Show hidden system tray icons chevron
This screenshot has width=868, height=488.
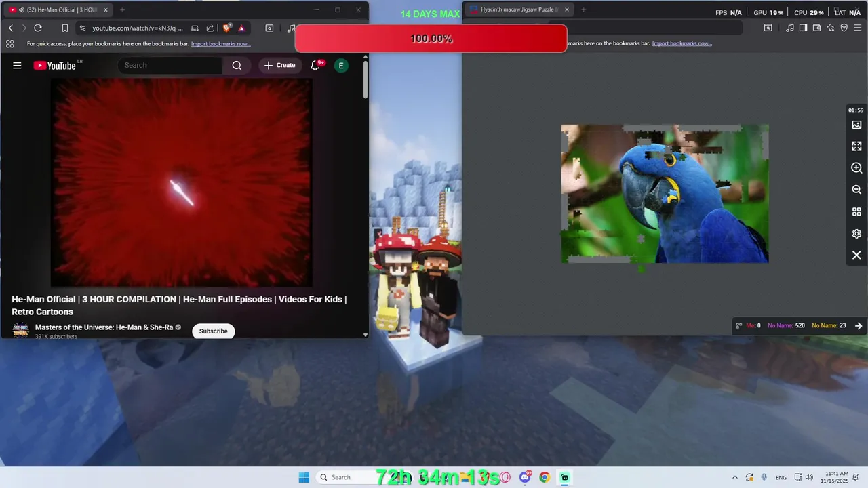734,478
